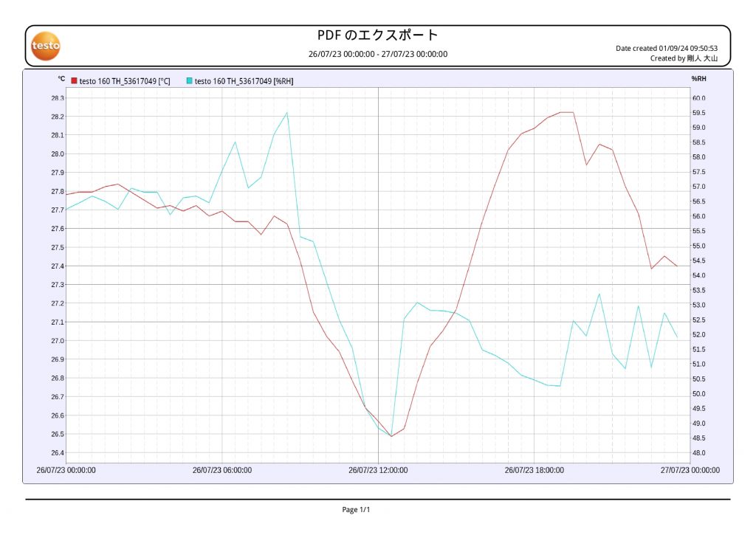
Task: Click x-axis label 27/07/23 00:00:00
Action: tap(690, 470)
